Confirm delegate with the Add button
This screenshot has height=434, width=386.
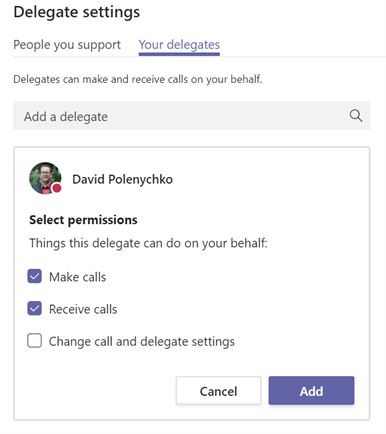(311, 391)
